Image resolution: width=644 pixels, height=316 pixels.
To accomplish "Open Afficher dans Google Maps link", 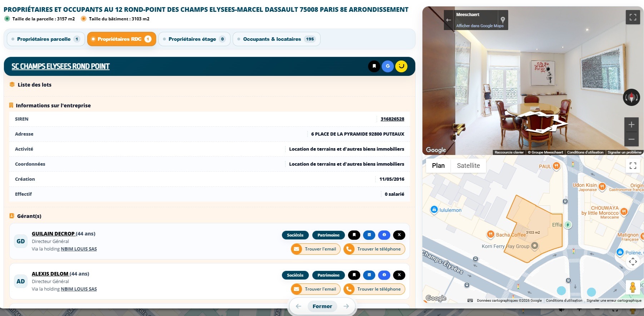I will coord(480,26).
